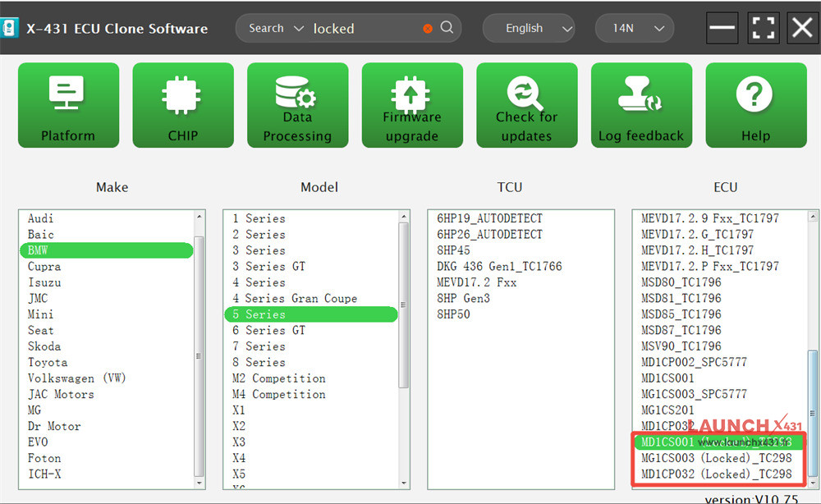Click the X-431 app logo icon

tap(9, 28)
